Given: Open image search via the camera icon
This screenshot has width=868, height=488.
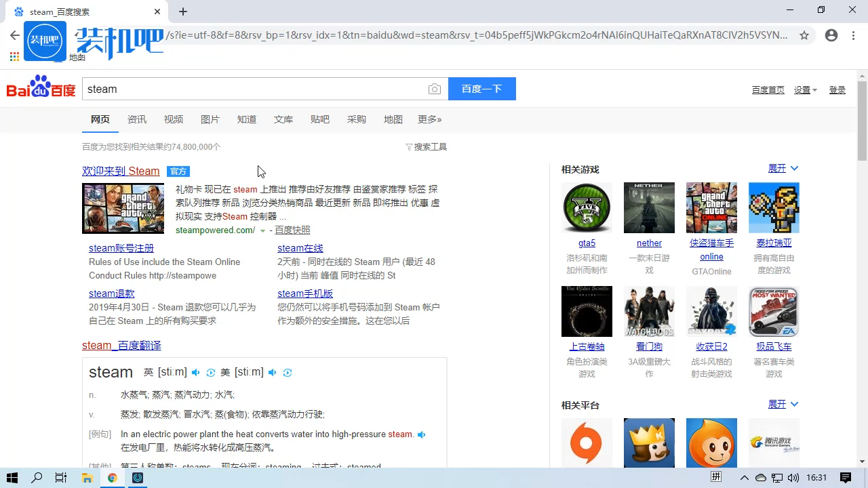Looking at the screenshot, I should [x=435, y=89].
